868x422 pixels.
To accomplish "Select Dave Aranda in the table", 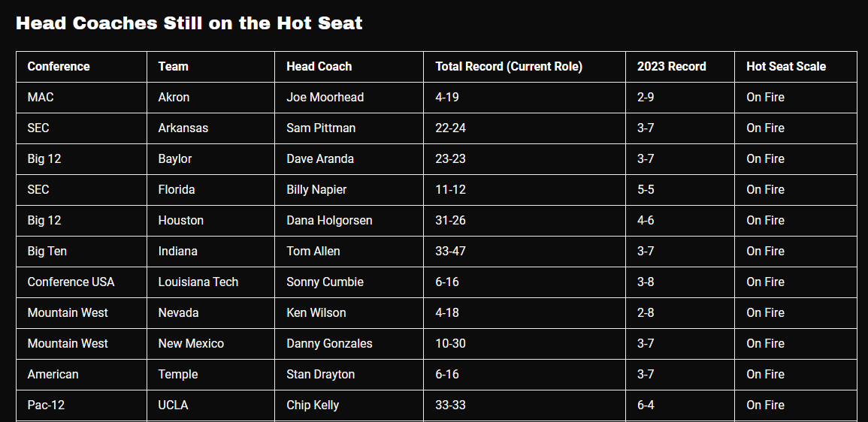I will pyautogui.click(x=320, y=159).
